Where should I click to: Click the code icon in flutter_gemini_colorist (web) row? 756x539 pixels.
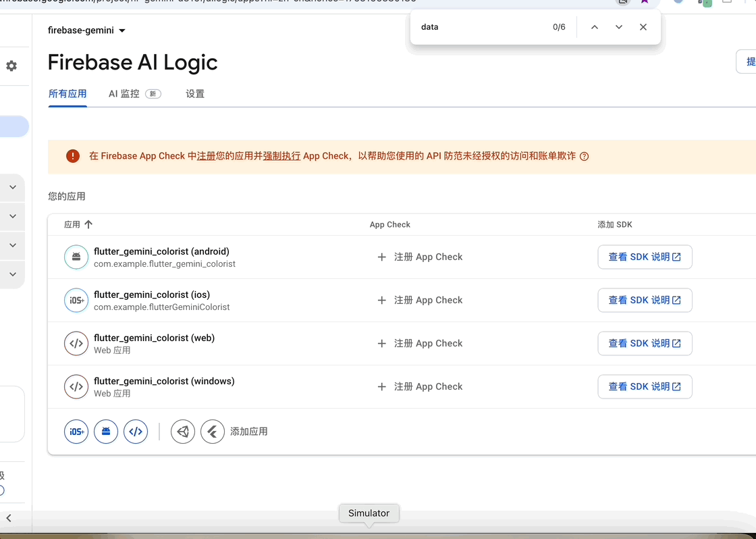(76, 344)
